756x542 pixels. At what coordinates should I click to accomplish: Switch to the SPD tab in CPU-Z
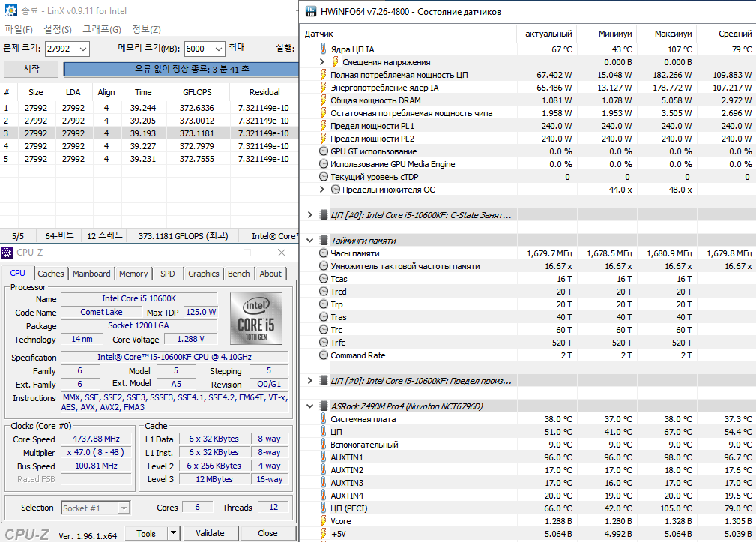click(x=168, y=274)
